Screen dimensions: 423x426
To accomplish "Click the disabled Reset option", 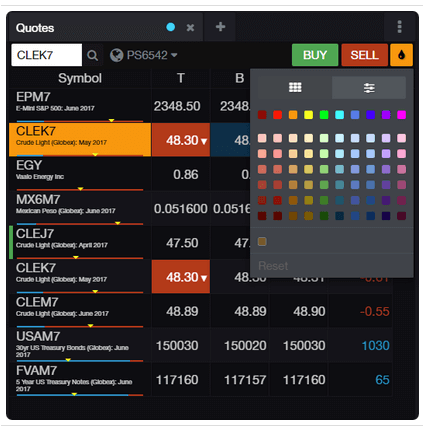I will point(273,266).
